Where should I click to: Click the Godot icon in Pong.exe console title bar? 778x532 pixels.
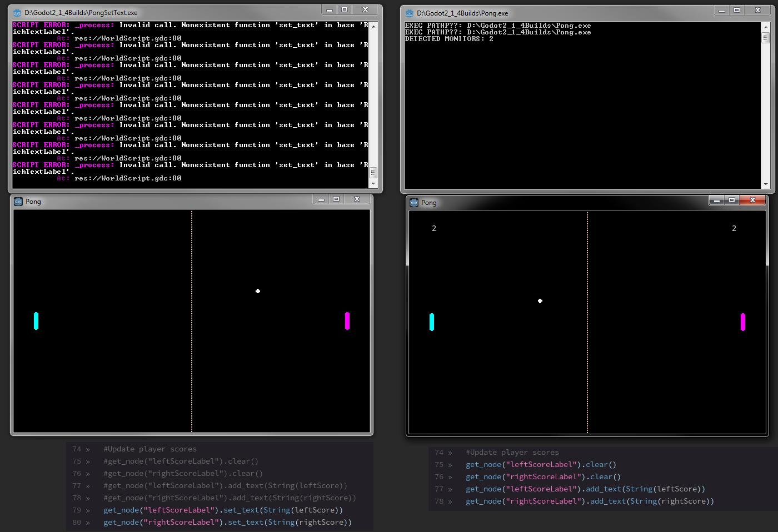[x=410, y=12]
